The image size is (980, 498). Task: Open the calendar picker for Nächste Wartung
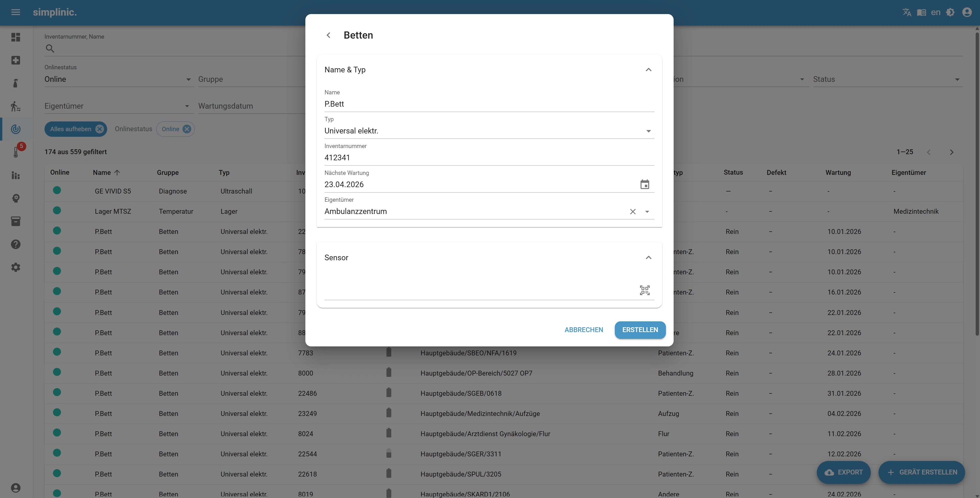click(644, 185)
